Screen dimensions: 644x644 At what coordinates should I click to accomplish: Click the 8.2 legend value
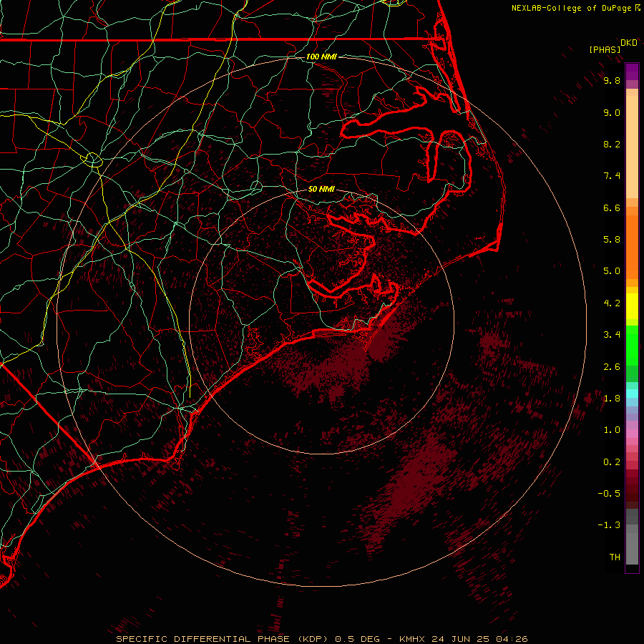[x=612, y=145]
